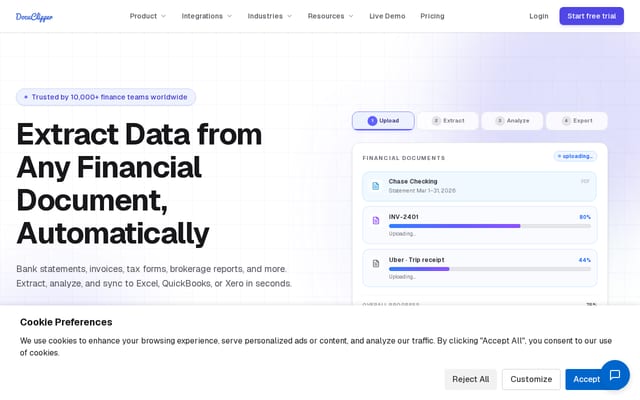Expand the Integrations menu chevron
This screenshot has height=400, width=640.
click(x=229, y=16)
